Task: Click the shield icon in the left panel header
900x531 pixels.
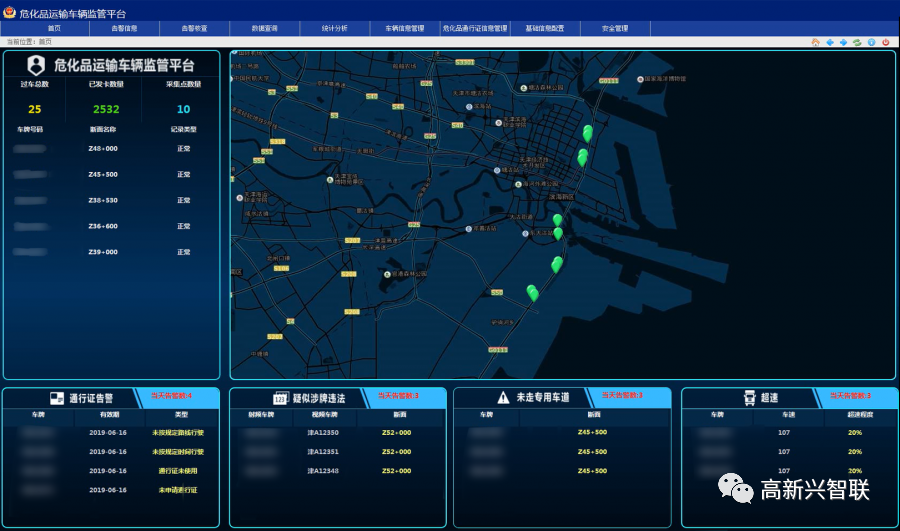Action: point(36,65)
